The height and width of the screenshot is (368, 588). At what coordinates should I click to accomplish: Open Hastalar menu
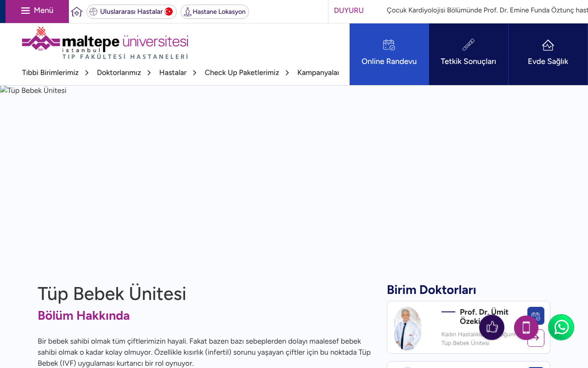click(x=173, y=73)
